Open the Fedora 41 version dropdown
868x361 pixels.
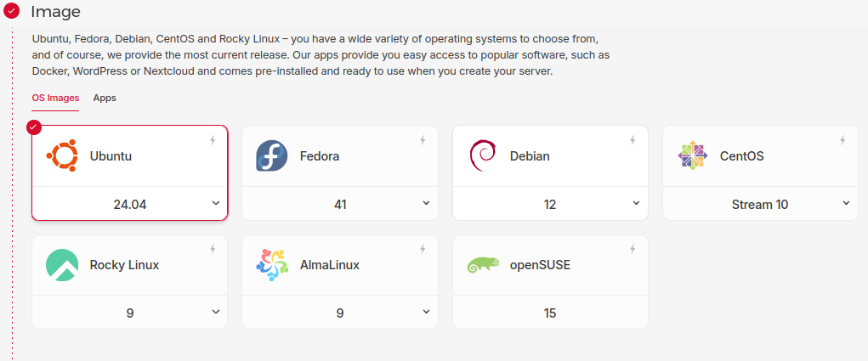(x=426, y=204)
